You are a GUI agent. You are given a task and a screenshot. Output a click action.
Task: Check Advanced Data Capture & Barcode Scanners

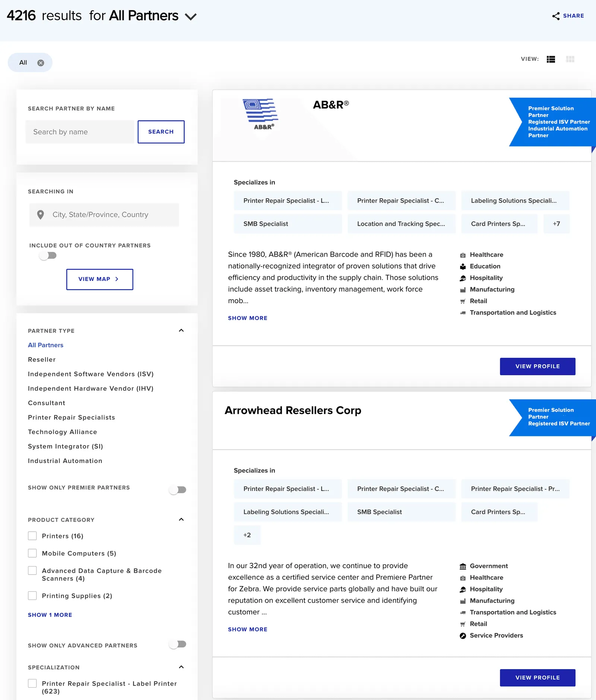32,571
